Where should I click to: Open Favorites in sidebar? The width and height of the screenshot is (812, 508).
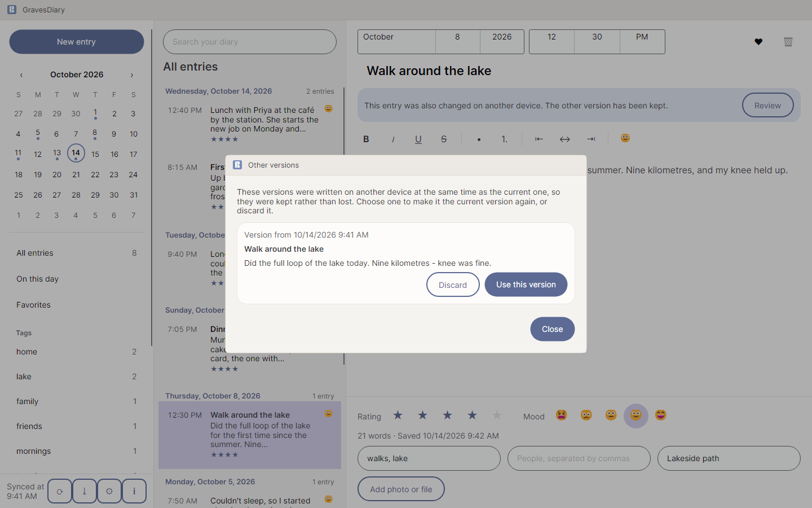[x=77, y=305]
